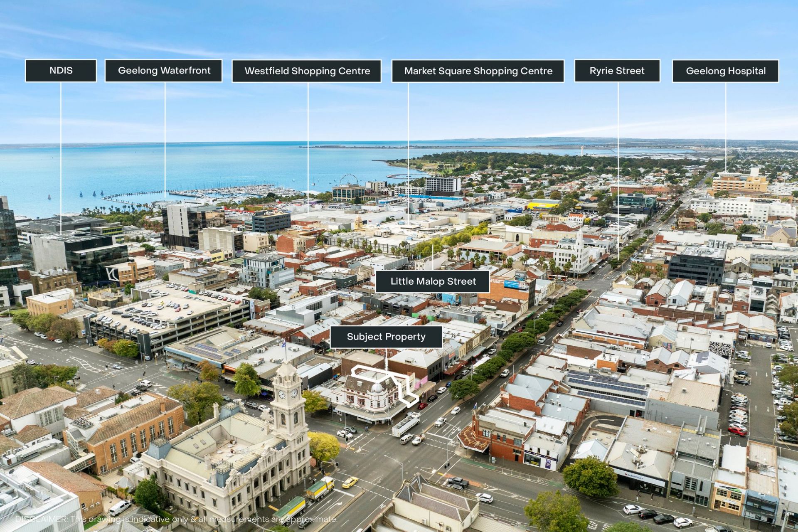798x532 pixels.
Task: Click the yellow taxi on the street
Action: tap(350, 483)
